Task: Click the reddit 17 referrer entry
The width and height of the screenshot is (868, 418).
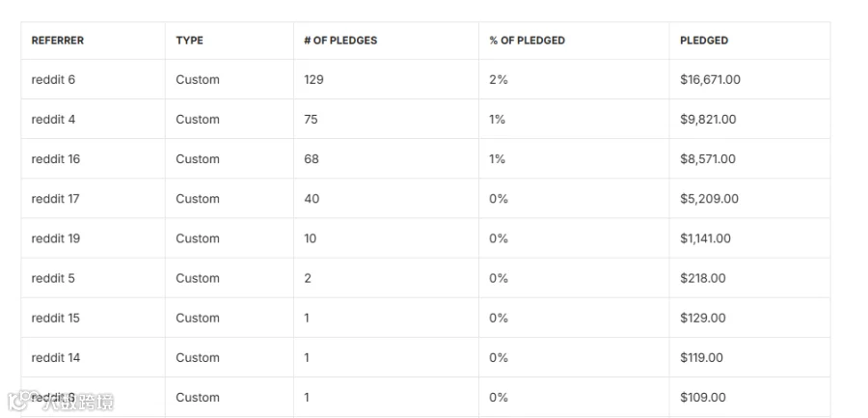Action: [x=55, y=199]
